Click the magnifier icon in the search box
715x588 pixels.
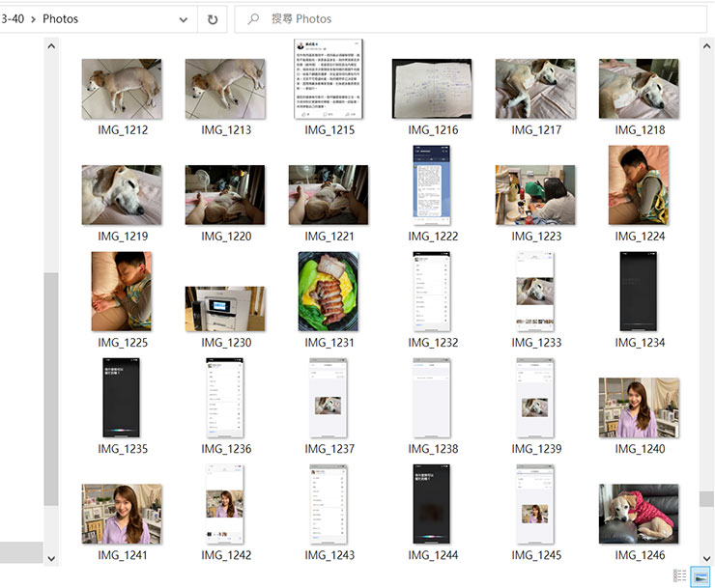click(x=253, y=18)
